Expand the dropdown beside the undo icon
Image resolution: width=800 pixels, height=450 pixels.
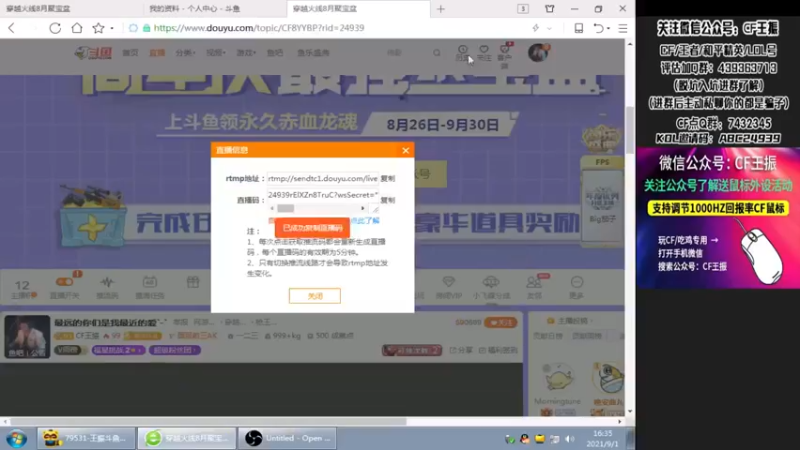[x=609, y=29]
